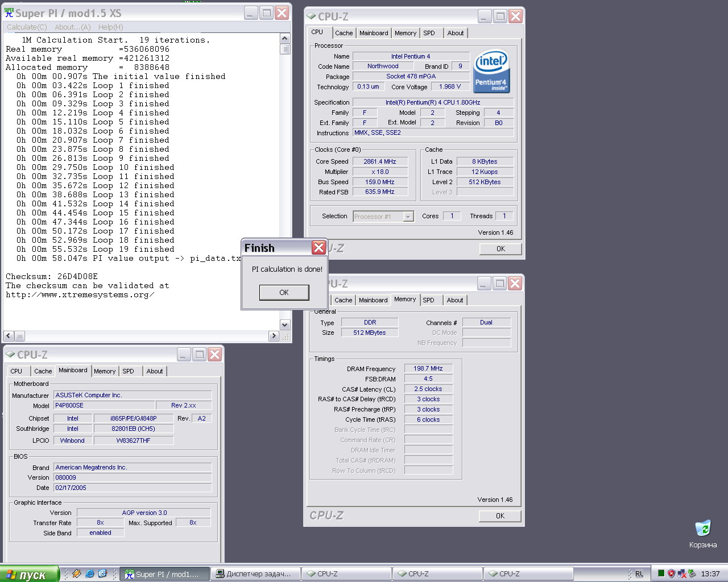Click the Core Speed value 2861.4 MHz

point(380,161)
